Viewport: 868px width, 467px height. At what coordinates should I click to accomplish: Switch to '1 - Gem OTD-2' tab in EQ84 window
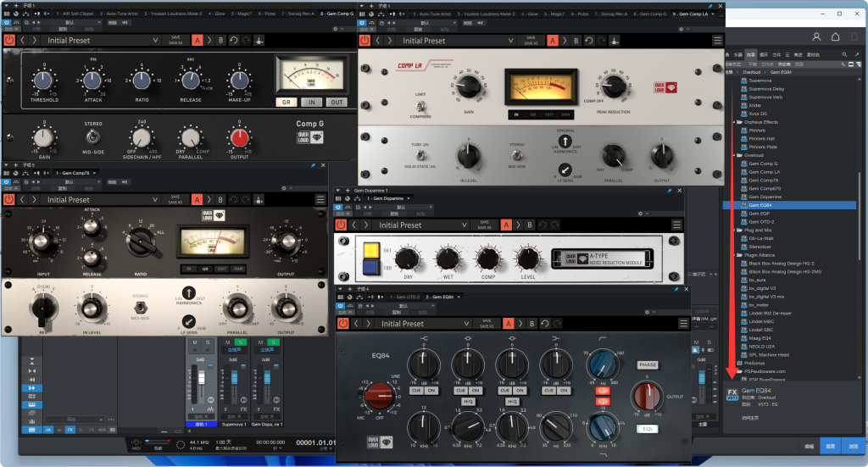(x=405, y=297)
